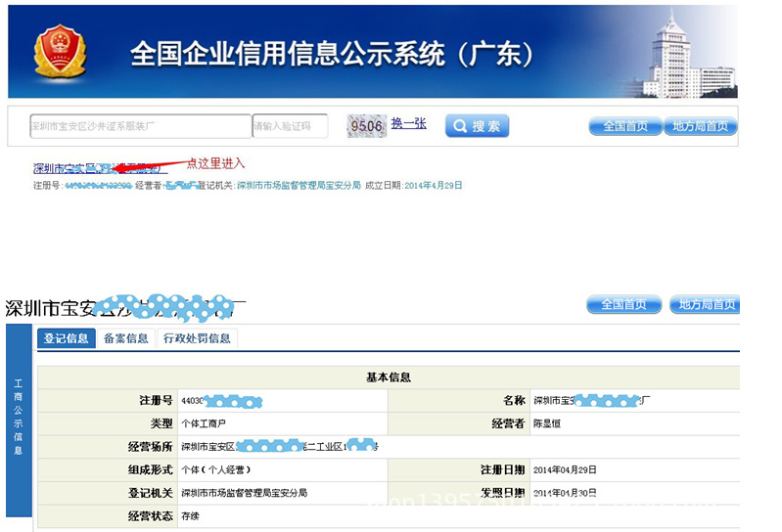Click the 经营者 name 陈显恒 cell
Viewport: 782px width, 532px height.
(x=546, y=423)
